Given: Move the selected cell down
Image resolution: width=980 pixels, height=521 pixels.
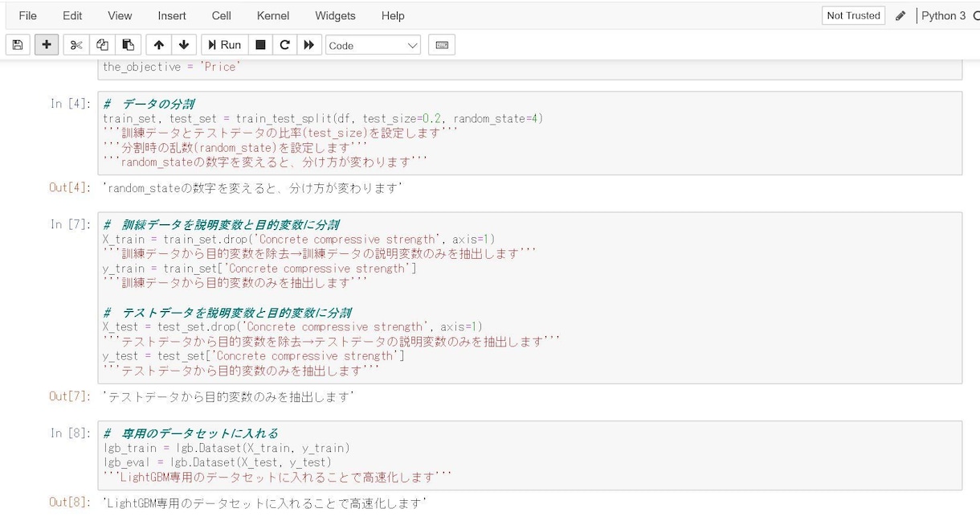Looking at the screenshot, I should [184, 45].
